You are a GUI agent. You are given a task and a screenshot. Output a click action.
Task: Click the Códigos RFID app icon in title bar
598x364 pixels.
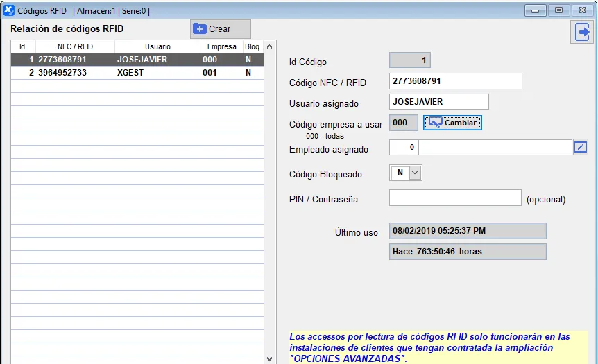(8, 10)
